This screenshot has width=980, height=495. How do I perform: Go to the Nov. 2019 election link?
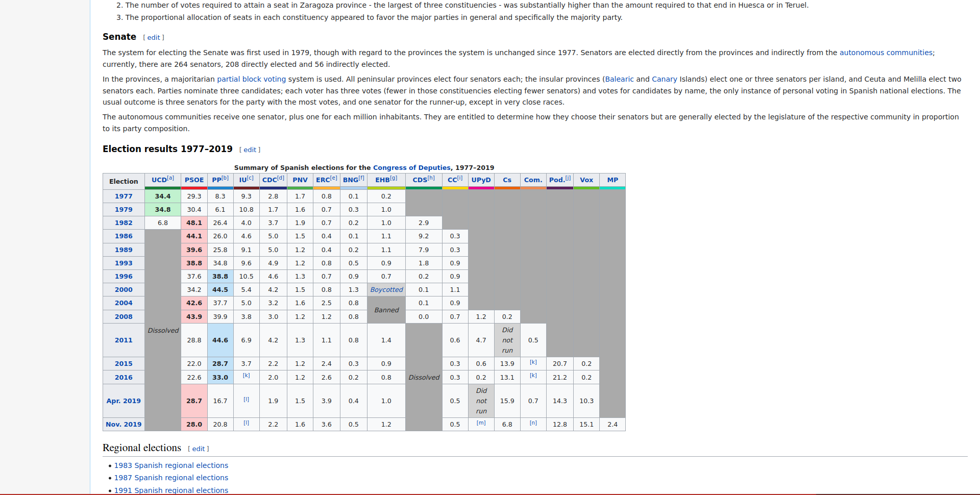124,425
